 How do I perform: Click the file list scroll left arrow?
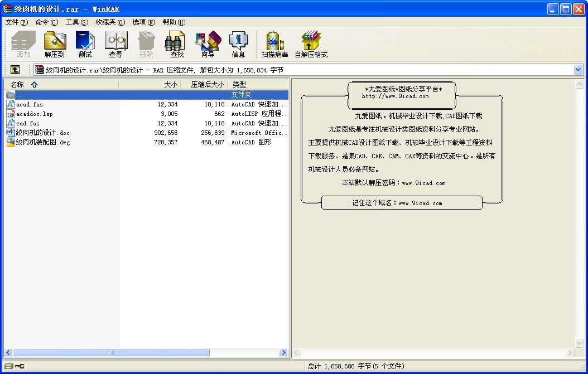coord(8,353)
